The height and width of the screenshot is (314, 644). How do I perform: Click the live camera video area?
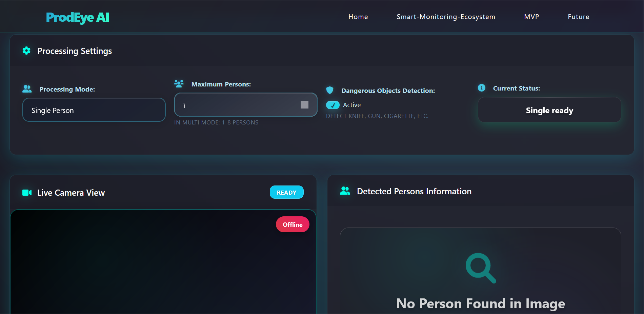163,262
